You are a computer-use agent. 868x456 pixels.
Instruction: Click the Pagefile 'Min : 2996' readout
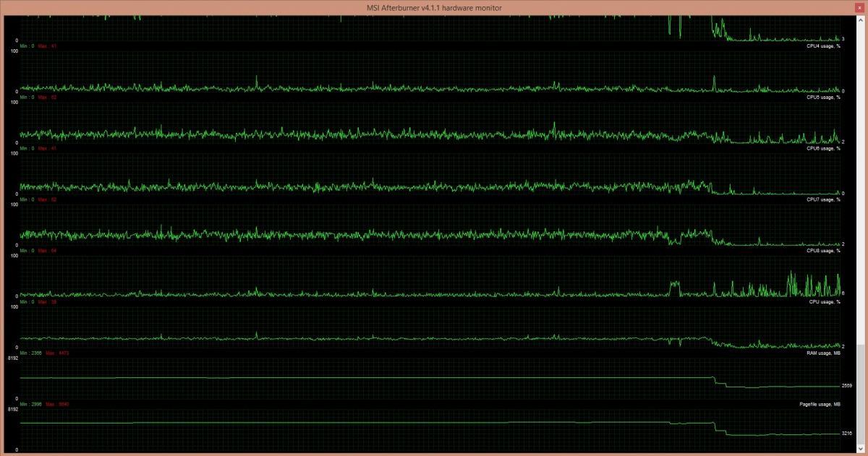point(31,404)
